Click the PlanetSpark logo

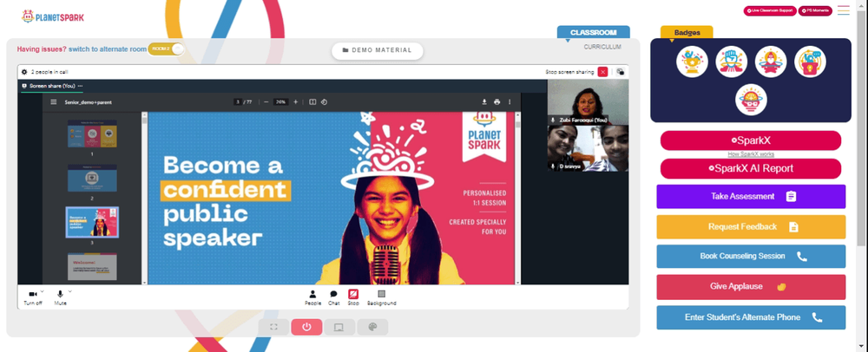[53, 16]
